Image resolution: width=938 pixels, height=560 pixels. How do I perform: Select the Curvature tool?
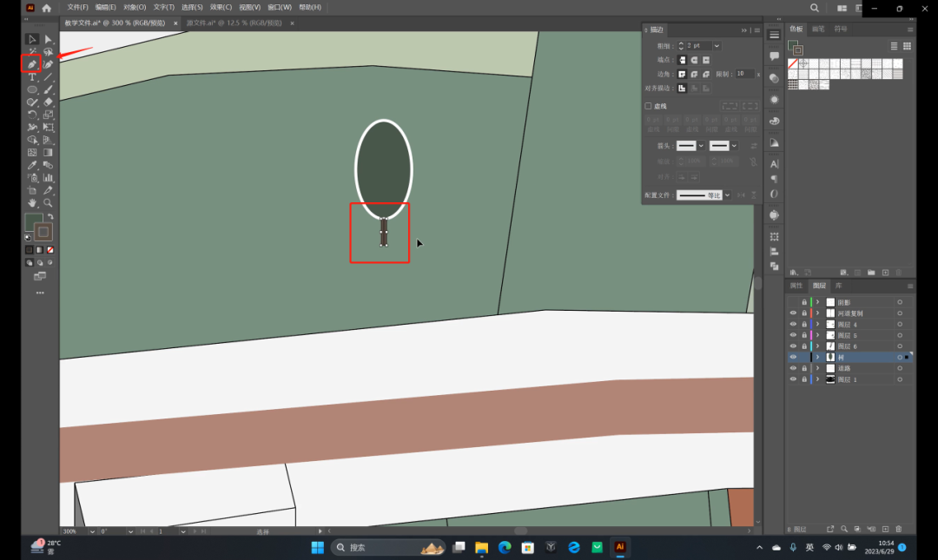49,64
